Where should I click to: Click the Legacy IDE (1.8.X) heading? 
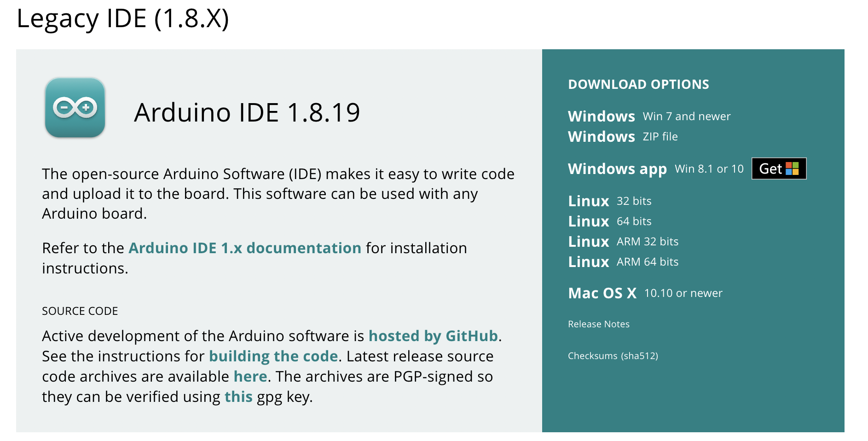click(123, 18)
